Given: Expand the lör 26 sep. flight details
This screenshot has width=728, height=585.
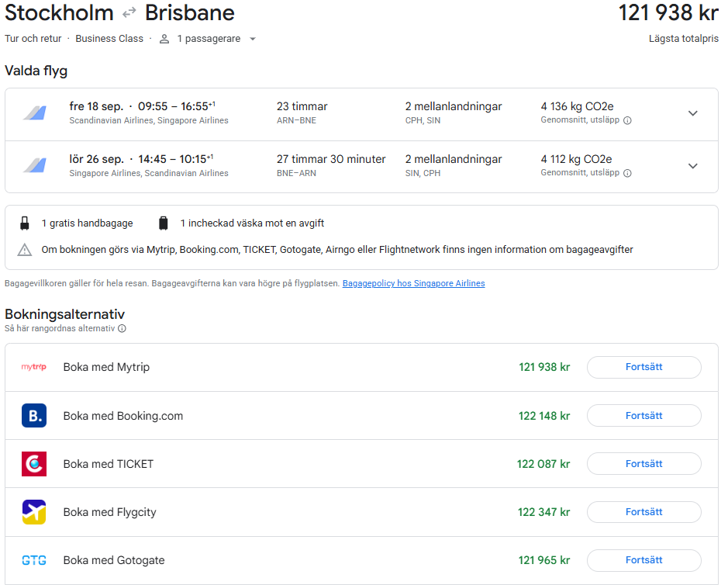Looking at the screenshot, I should [x=692, y=166].
